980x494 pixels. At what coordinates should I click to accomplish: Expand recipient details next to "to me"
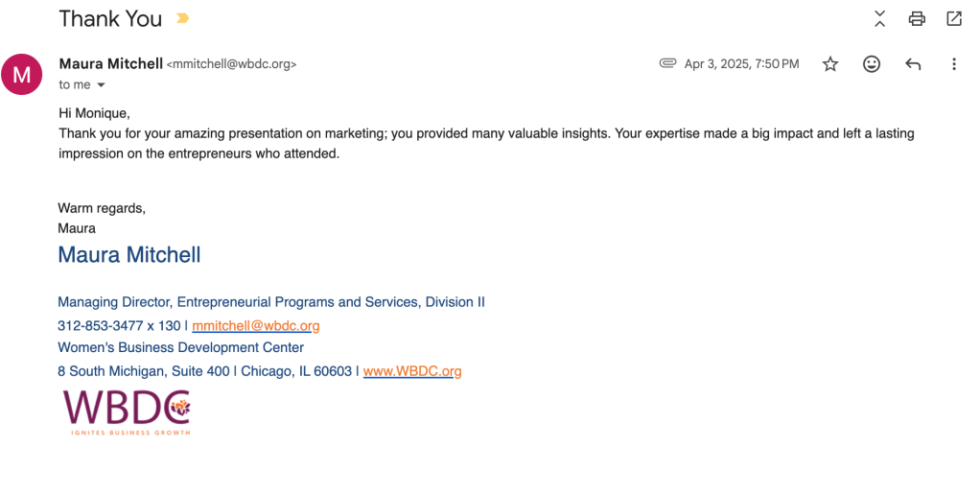pos(101,85)
